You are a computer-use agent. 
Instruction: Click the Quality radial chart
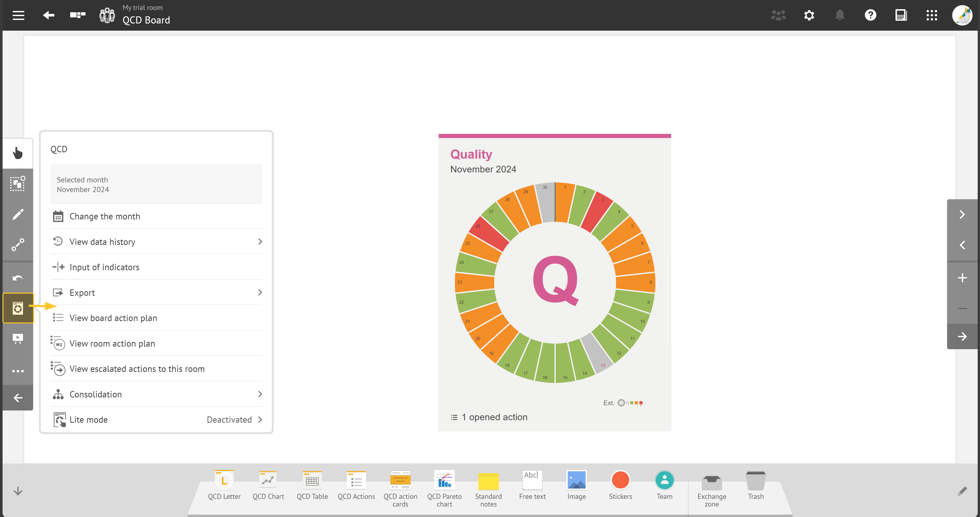click(x=554, y=282)
